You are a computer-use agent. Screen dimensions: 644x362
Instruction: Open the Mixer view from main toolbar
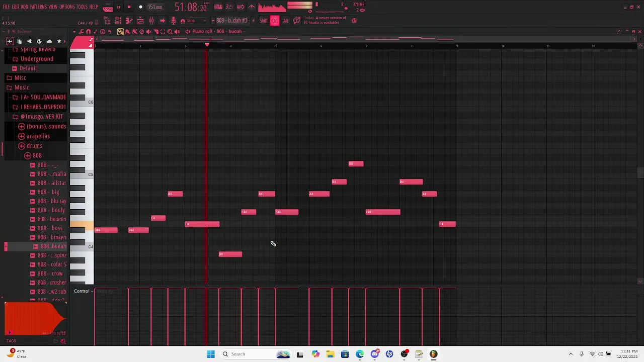tap(151, 21)
